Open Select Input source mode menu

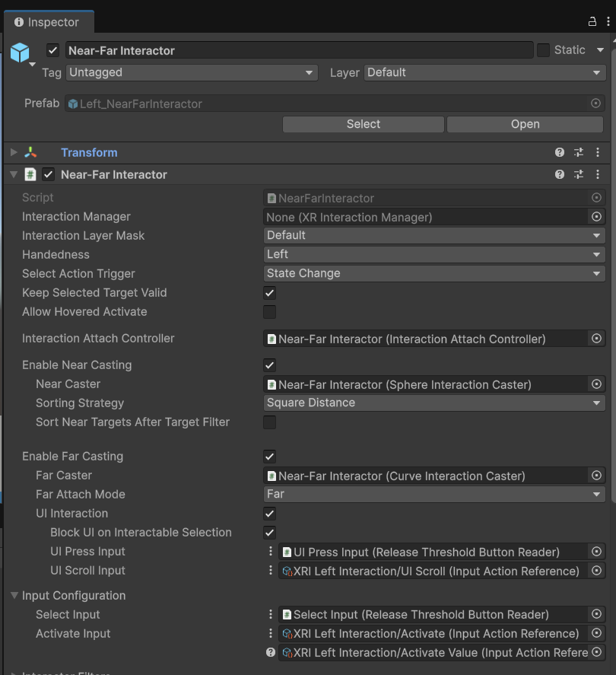270,614
